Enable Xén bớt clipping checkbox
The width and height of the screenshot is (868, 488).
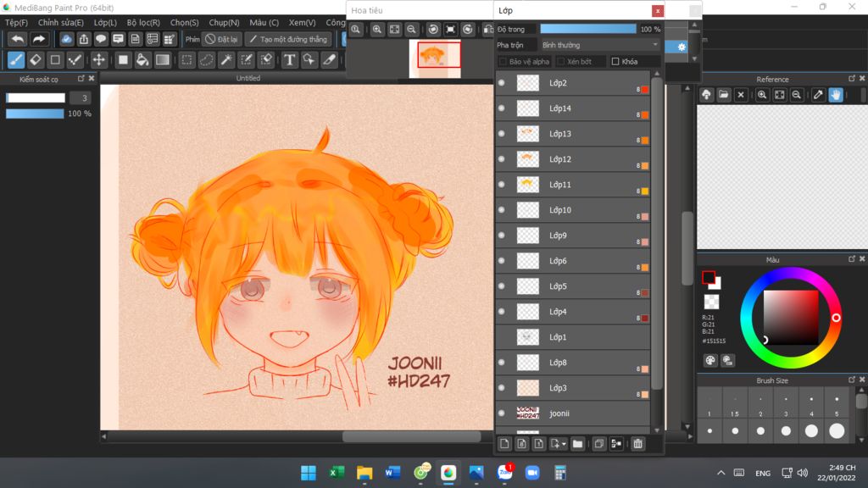click(x=561, y=61)
